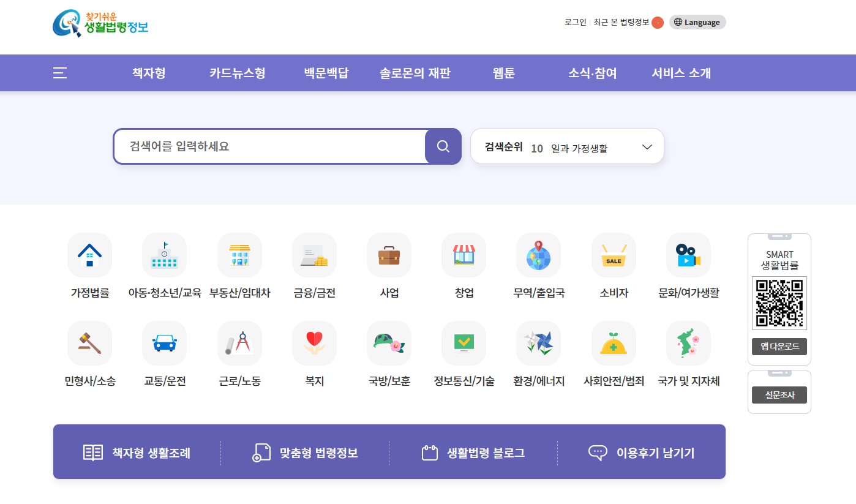
Task: Click the 로그인 link
Action: click(x=575, y=23)
